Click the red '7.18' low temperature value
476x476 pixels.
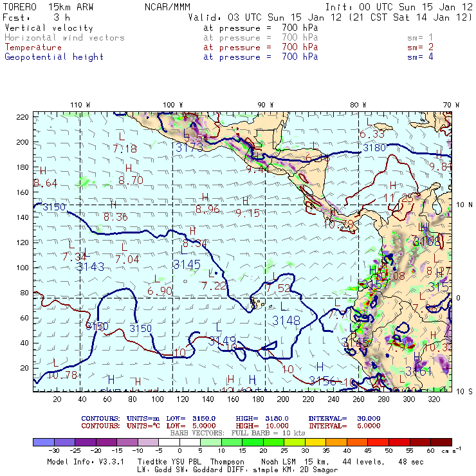tap(125, 149)
